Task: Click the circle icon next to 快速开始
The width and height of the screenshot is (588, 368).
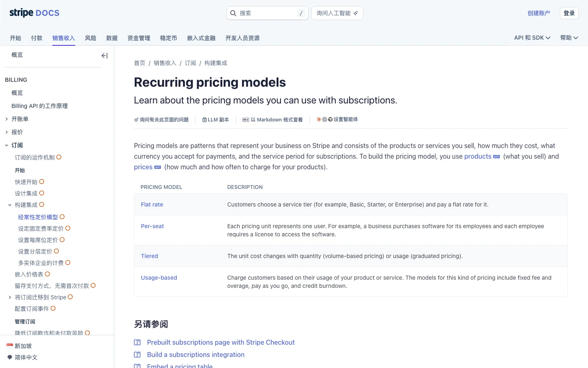Action: [42, 182]
